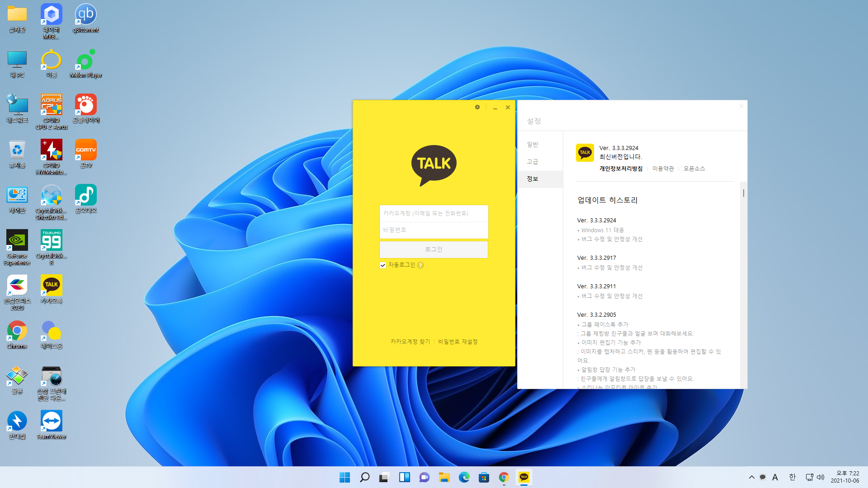Click the auto-login help question mark icon
The width and height of the screenshot is (868, 488).
click(x=420, y=265)
